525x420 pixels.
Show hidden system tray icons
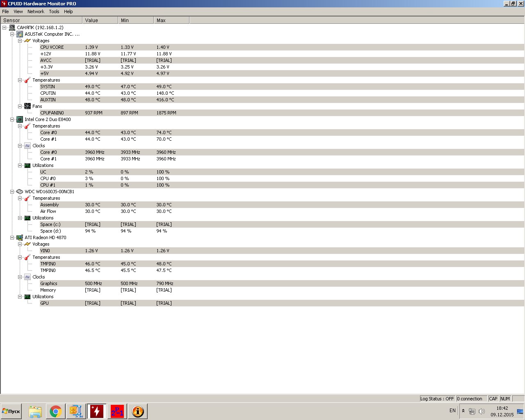pos(463,411)
